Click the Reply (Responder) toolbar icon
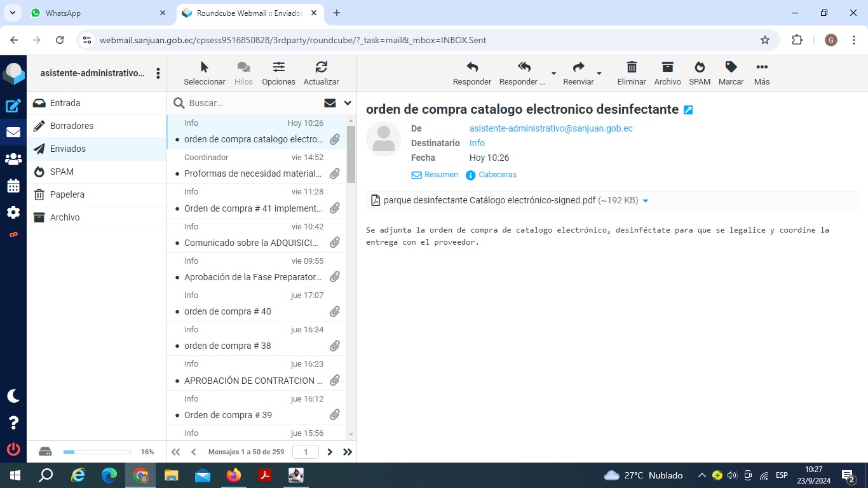868x488 pixels. tap(471, 73)
